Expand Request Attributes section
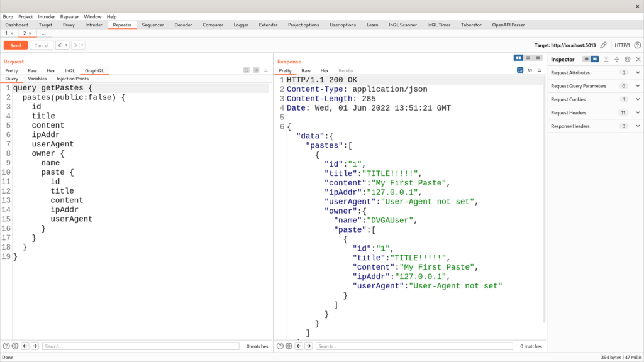Screen dimensions: 644x362 point(638,72)
